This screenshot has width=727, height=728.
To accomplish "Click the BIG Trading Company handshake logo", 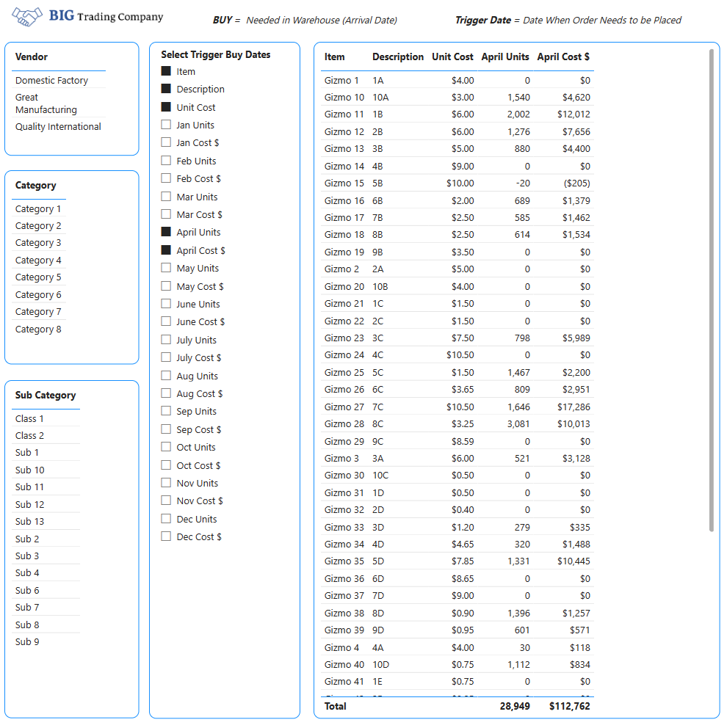I will (27, 17).
